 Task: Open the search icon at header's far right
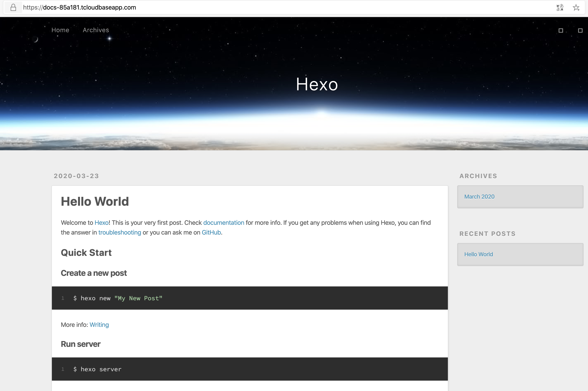(580, 30)
